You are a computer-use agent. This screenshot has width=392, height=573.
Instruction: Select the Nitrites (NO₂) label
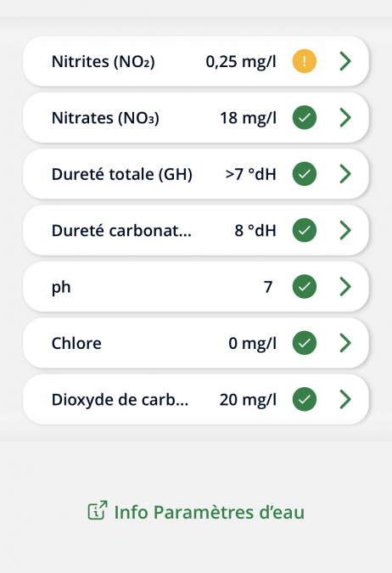[103, 61]
